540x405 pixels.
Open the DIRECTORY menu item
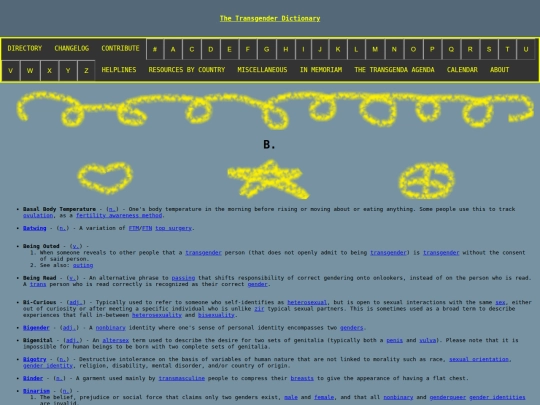(x=24, y=49)
